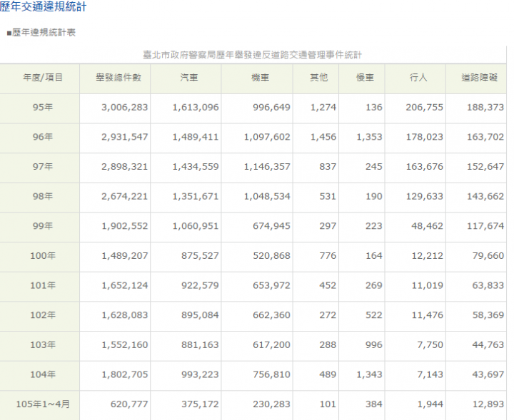Select the 104年 row label
Image resolution: width=514 pixels, height=420 pixels.
[43, 374]
